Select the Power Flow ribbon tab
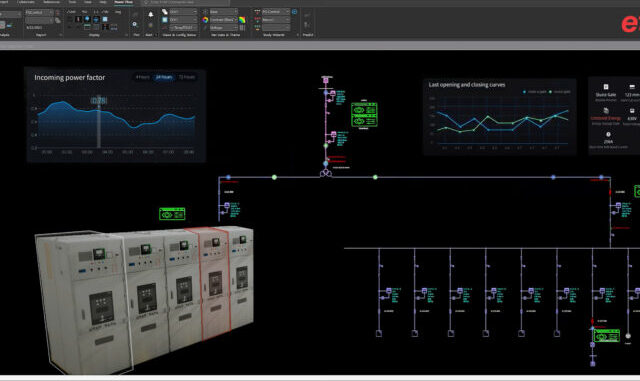This screenshot has width=640, height=381. (123, 2)
